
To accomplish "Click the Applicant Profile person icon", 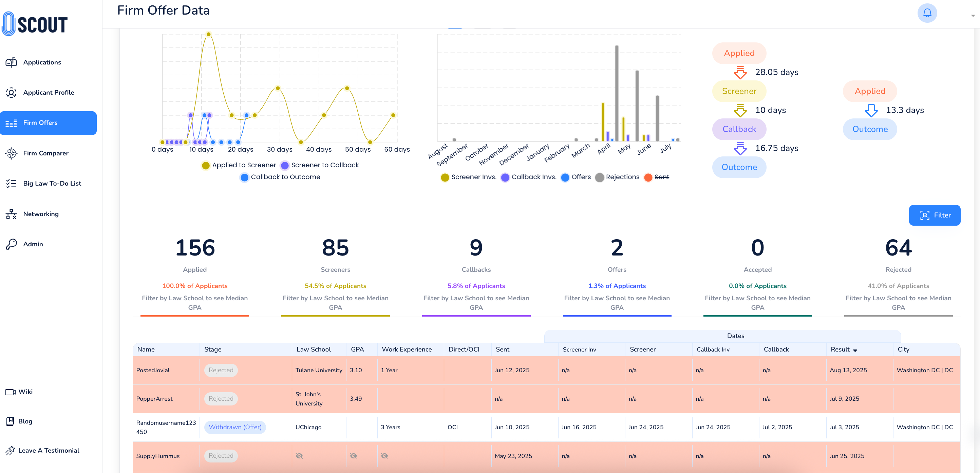I will (12, 93).
